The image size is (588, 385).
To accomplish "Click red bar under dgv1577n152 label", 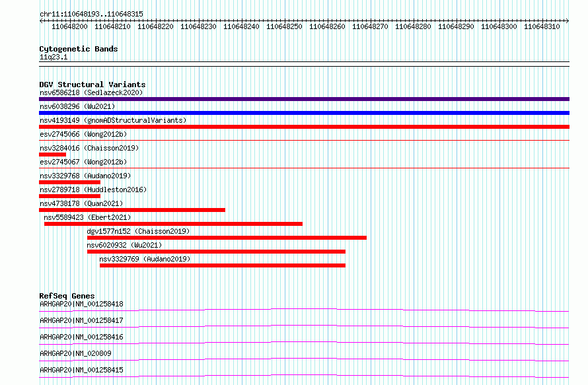I will click(x=227, y=238).
